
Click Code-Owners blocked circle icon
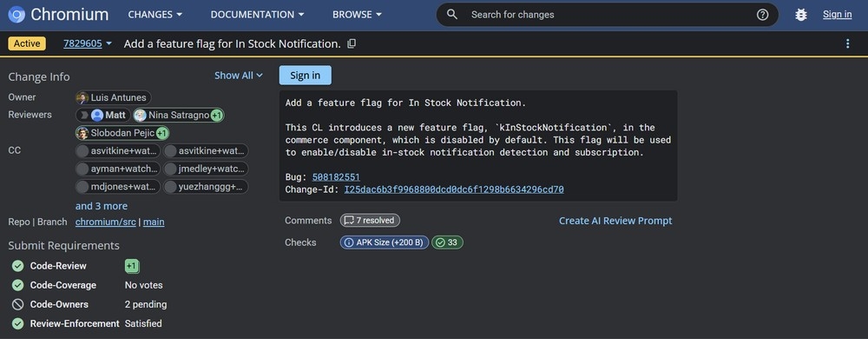17,304
